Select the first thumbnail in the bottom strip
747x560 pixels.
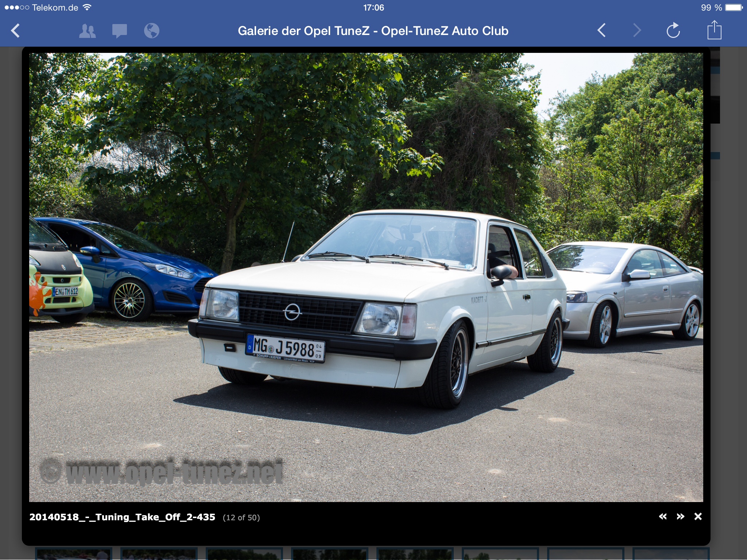73,554
